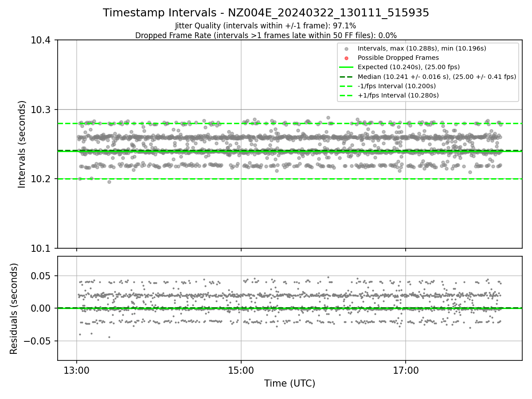Image resolution: width=532 pixels, height=399 pixels.
Task: Click the solid green line sample for Expected in legend
Action: [x=347, y=67]
